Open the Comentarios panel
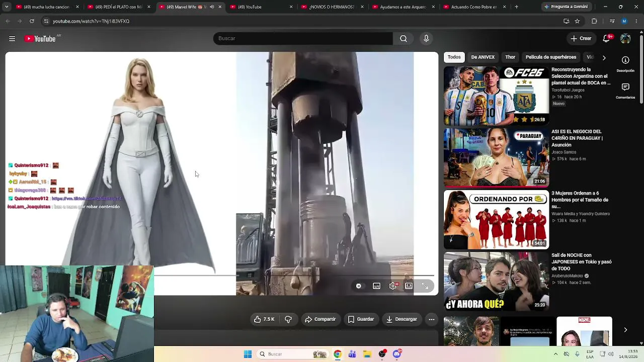This screenshot has width=644, height=362. point(625,90)
